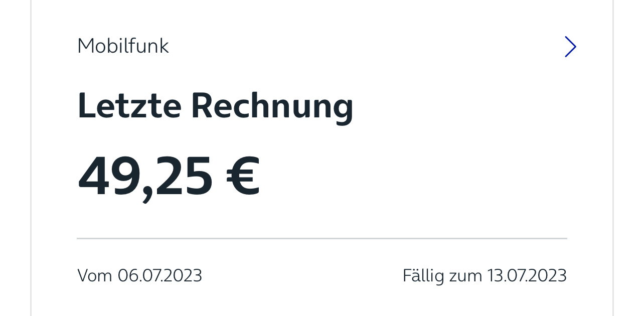Tap the decimal part 25 of the amount
644x316 pixels.
(x=184, y=176)
